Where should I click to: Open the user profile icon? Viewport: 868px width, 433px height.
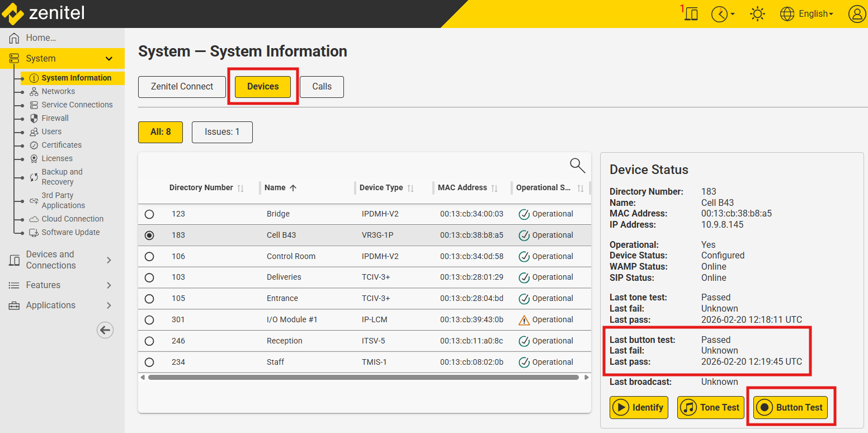(x=856, y=14)
